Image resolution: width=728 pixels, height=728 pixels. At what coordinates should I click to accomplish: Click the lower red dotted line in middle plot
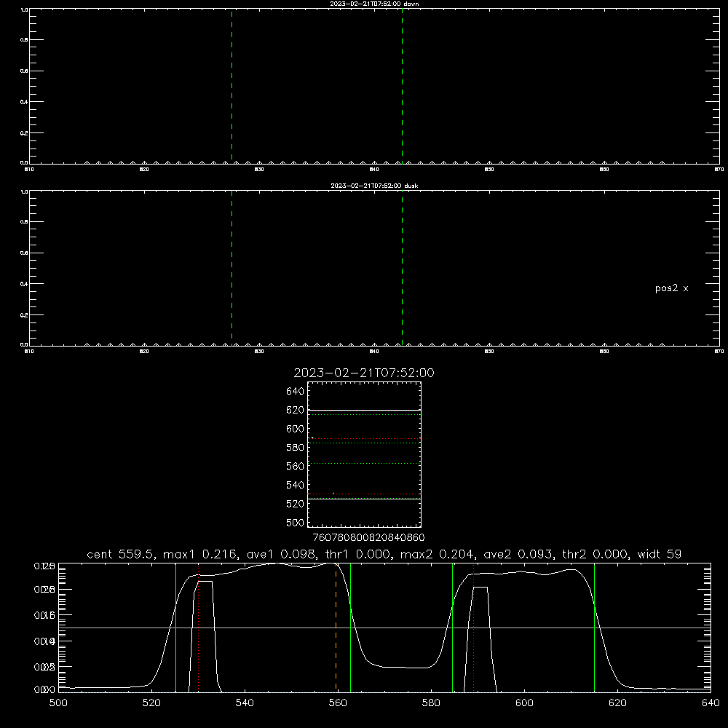[365, 494]
